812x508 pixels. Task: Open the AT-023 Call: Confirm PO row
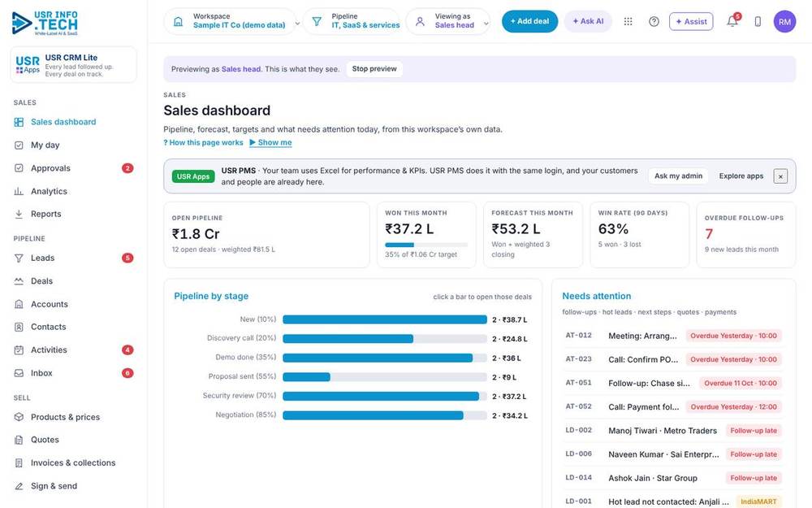pyautogui.click(x=672, y=359)
